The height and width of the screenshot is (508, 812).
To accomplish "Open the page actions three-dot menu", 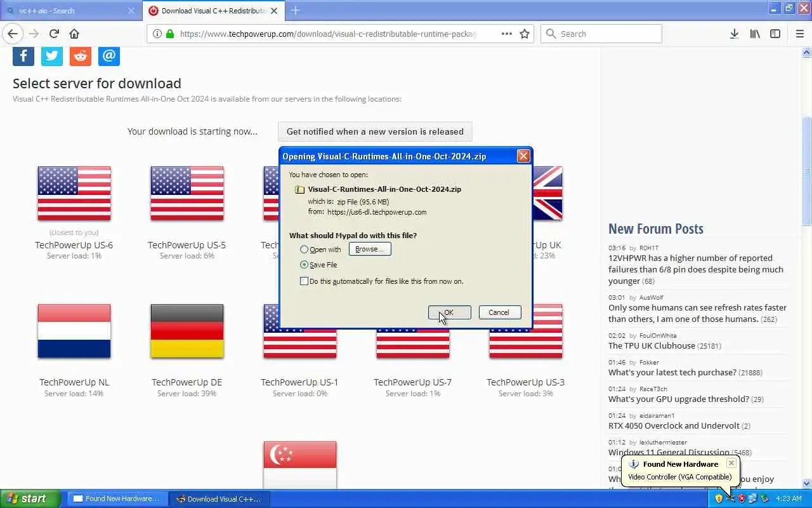I will (506, 34).
